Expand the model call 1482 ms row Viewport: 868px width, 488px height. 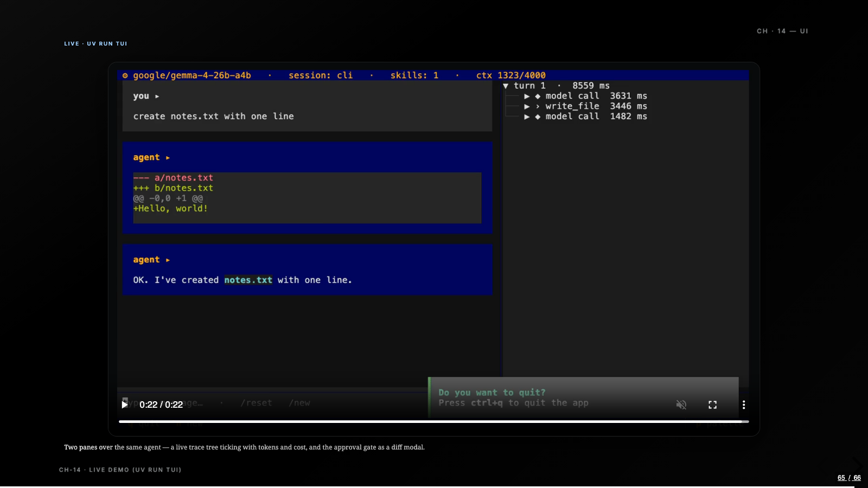[527, 117]
